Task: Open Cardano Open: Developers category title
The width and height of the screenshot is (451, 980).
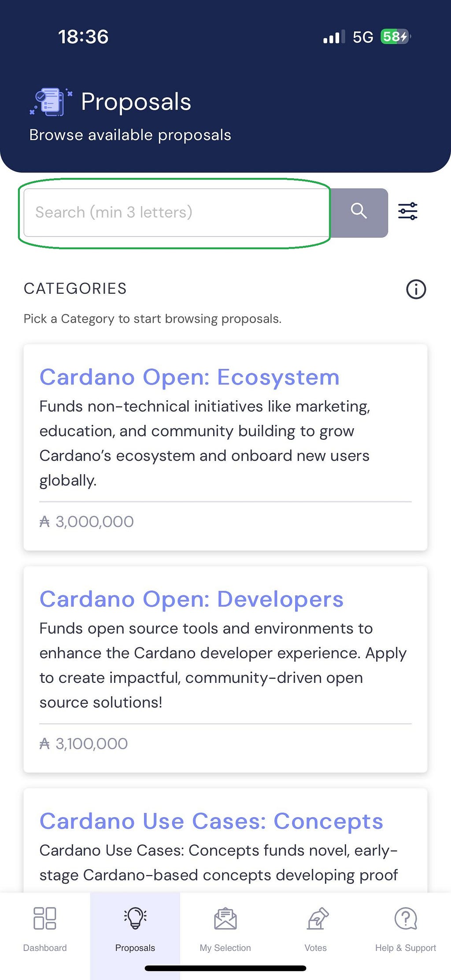Action: tap(191, 599)
